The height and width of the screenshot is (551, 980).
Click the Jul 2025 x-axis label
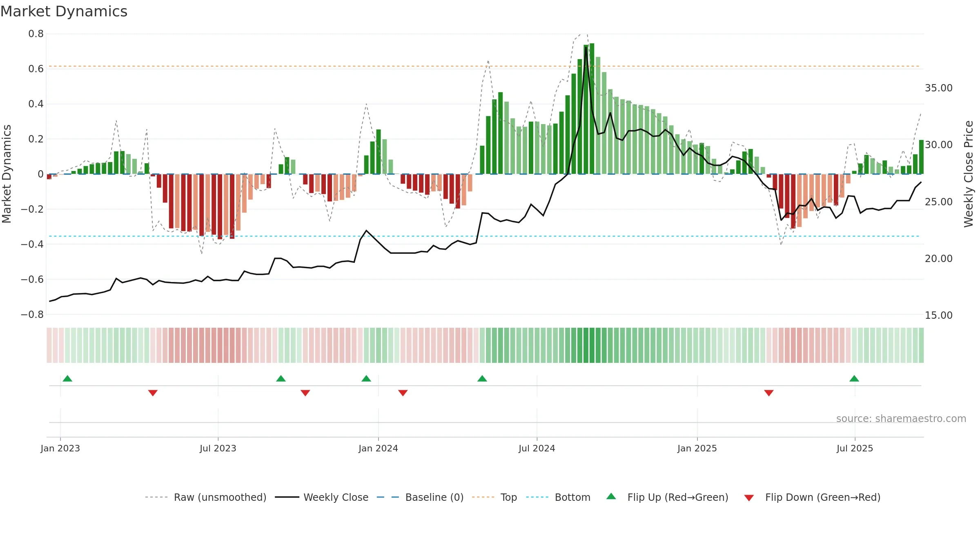(855, 448)
